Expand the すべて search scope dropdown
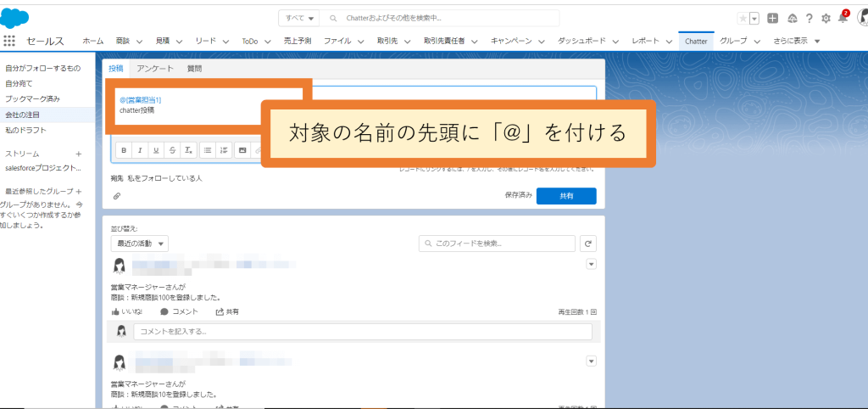This screenshot has width=868, height=409. [299, 19]
